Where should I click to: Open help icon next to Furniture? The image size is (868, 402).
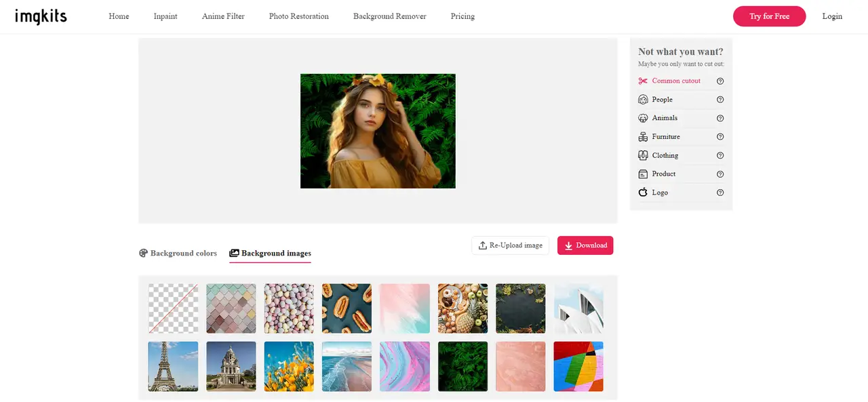pos(720,137)
